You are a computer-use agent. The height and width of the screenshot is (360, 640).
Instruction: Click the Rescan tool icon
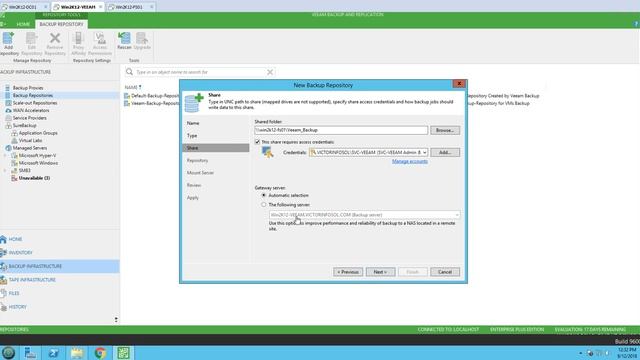[x=124, y=41]
